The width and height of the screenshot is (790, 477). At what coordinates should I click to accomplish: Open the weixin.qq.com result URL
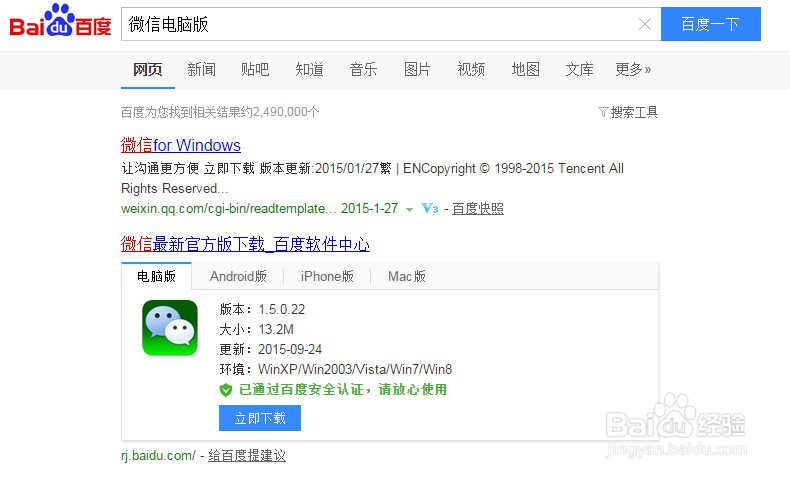228,209
